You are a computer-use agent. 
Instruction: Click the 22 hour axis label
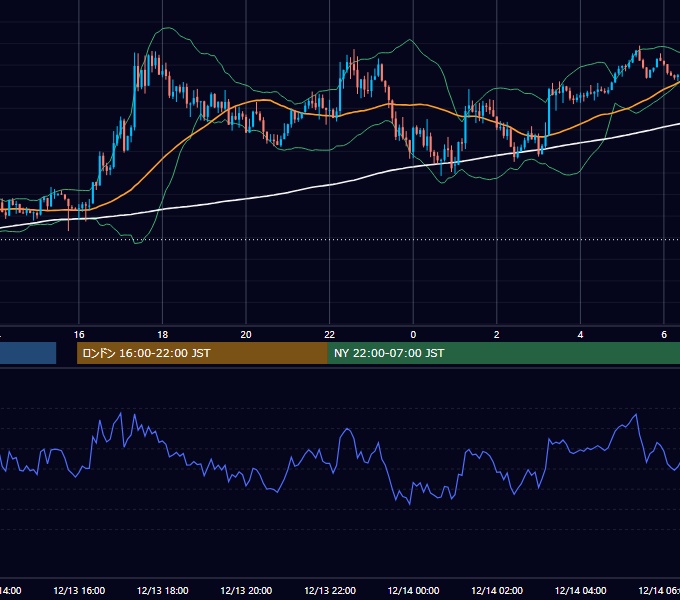330,335
